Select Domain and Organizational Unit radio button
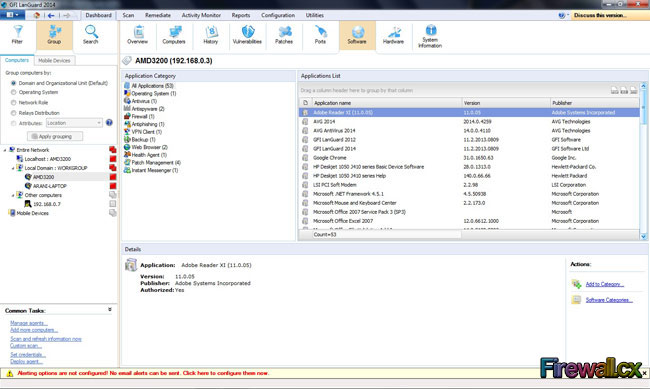 pos(14,83)
